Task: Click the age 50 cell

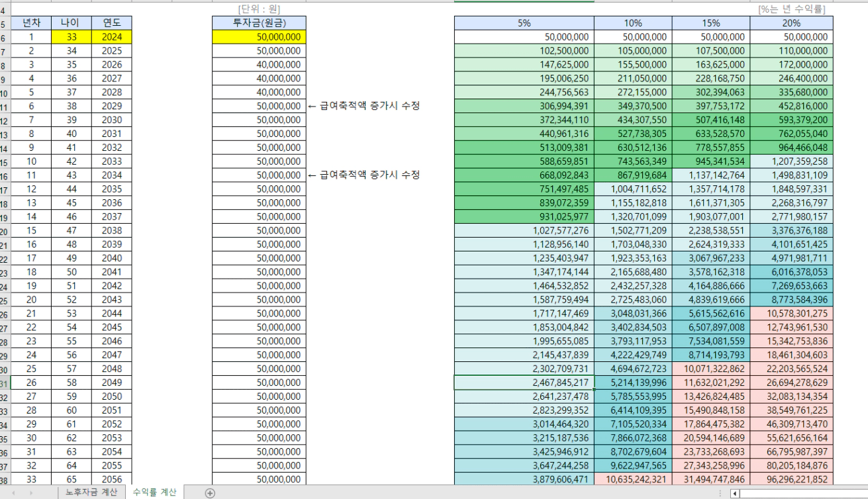Action: [x=72, y=272]
